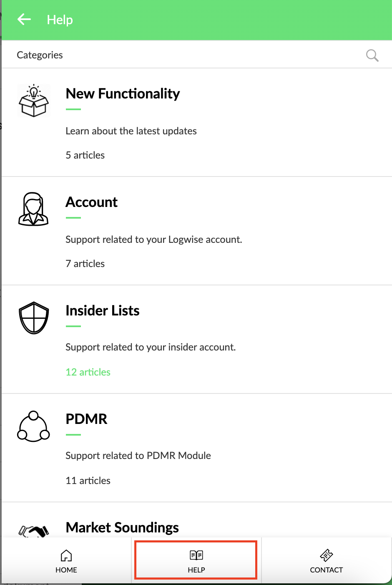Click the Market Soundings handshake icon
The height and width of the screenshot is (585, 392).
pyautogui.click(x=34, y=532)
